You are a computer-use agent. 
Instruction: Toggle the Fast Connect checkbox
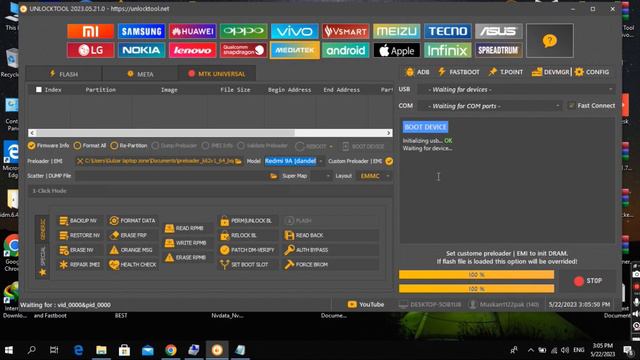click(x=571, y=106)
